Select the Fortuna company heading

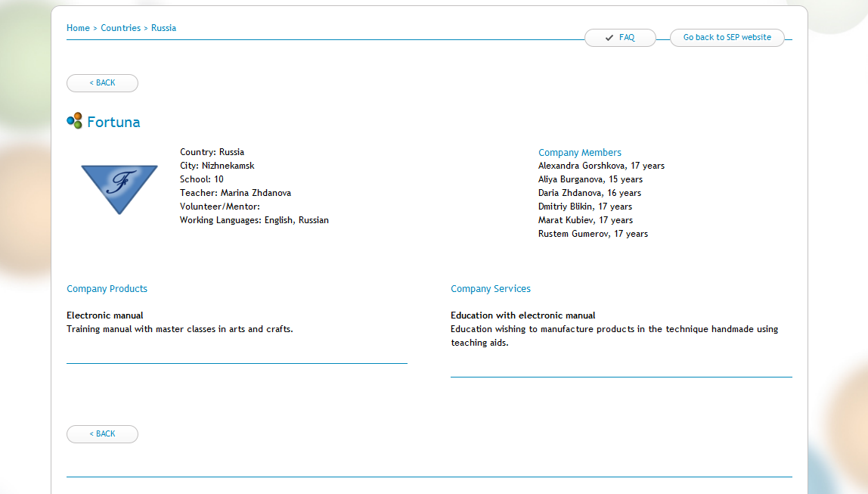pos(113,123)
